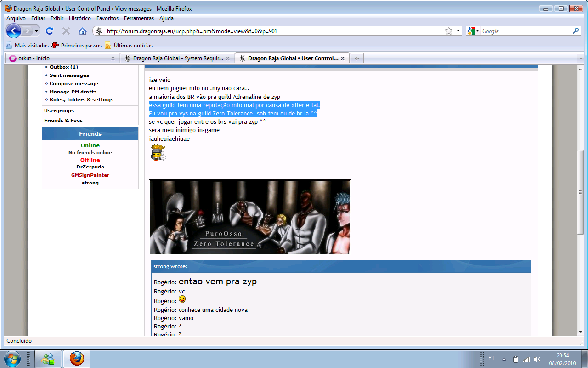This screenshot has width=588, height=368.
Task: Click the PuroOsso Zero Tolerance signature image
Action: tap(249, 217)
